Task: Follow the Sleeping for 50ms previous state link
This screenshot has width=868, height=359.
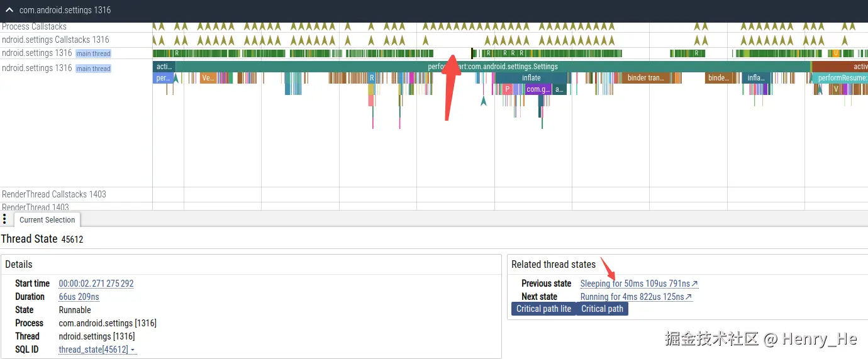Action: click(x=639, y=284)
